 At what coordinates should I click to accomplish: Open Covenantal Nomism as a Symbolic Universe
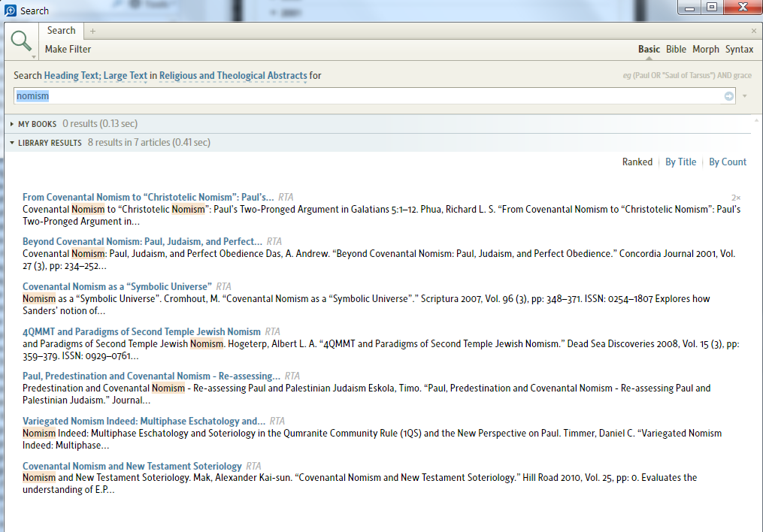117,286
